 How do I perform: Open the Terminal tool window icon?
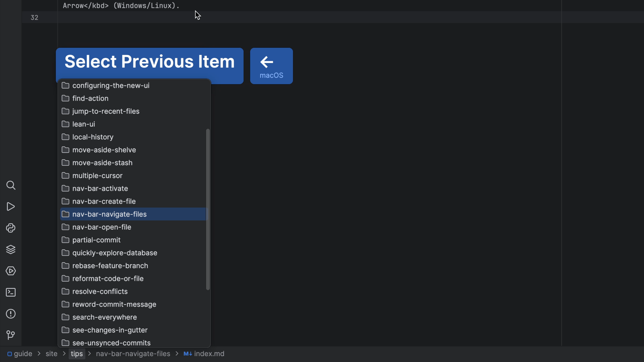(x=11, y=292)
